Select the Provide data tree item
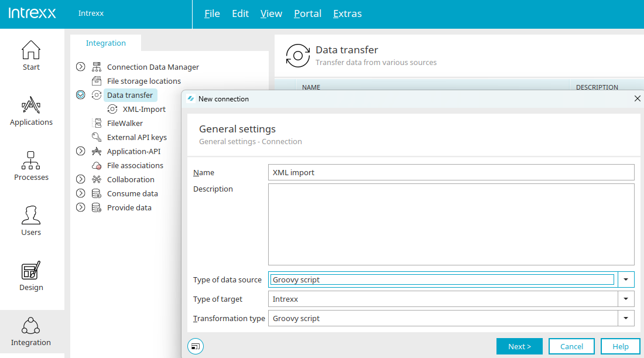Image resolution: width=644 pixels, height=358 pixels. point(129,207)
